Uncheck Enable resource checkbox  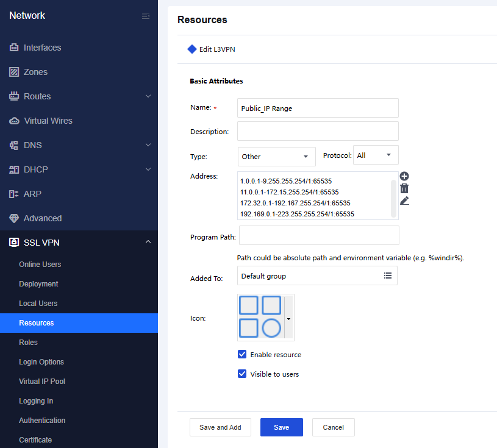[242, 354]
